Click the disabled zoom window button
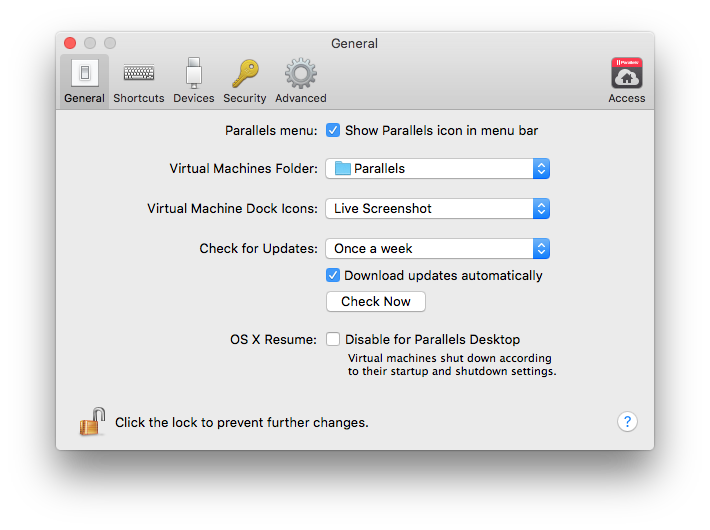 (x=110, y=43)
